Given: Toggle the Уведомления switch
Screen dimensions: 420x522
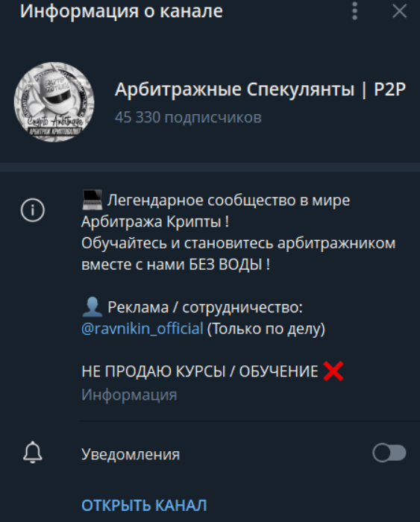Looking at the screenshot, I should point(389,453).
